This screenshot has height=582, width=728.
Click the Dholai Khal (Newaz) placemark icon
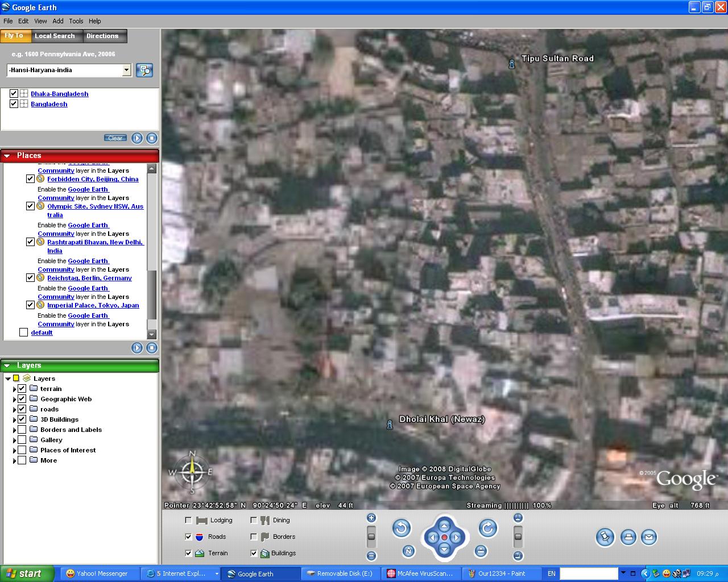click(x=390, y=425)
